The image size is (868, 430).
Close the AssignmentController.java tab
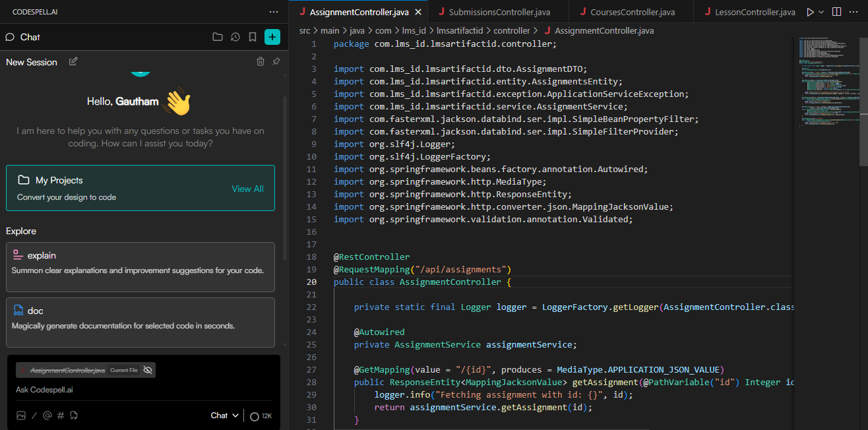point(418,12)
